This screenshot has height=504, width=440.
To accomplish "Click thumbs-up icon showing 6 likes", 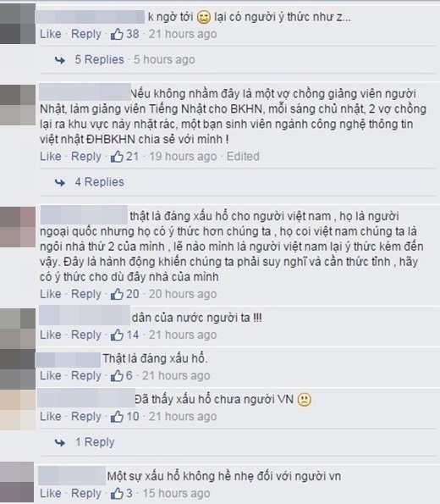I will click(117, 375).
